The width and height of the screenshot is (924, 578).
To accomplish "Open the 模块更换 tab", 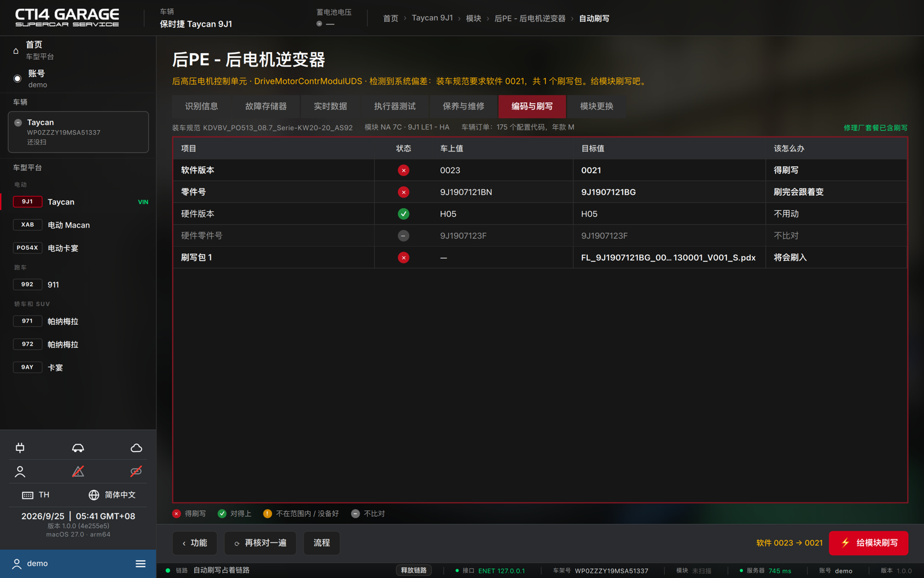I will 597,106.
